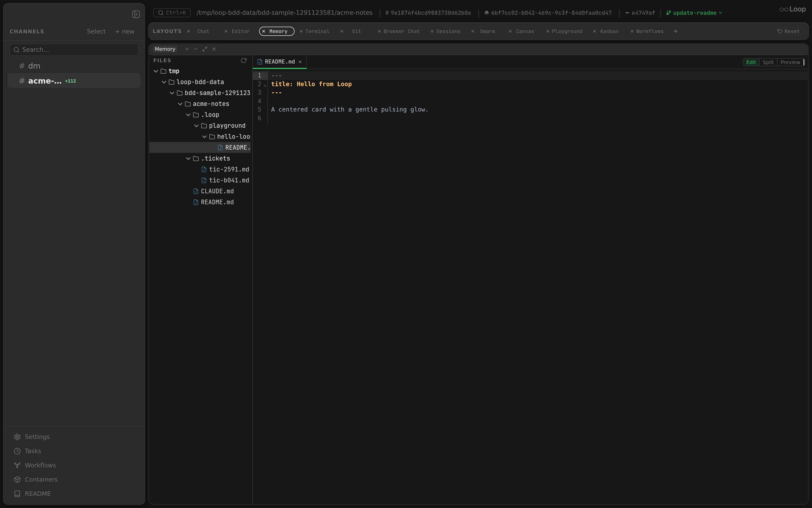Switch to the Chat layout
The image size is (812, 508).
pos(203,31)
